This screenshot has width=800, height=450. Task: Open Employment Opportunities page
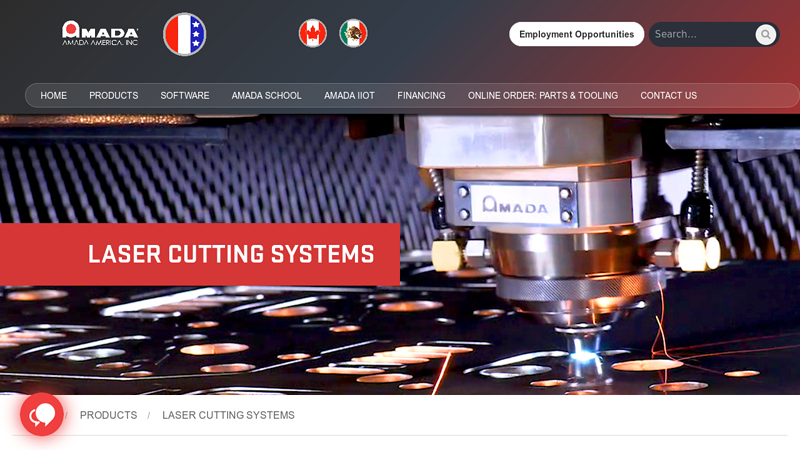[577, 34]
